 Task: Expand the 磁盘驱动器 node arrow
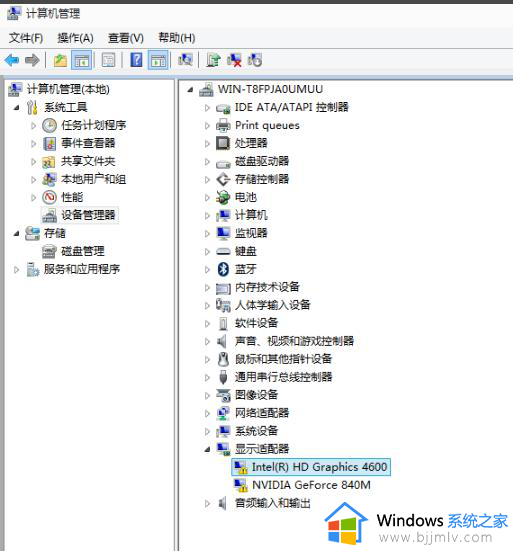coord(207,161)
